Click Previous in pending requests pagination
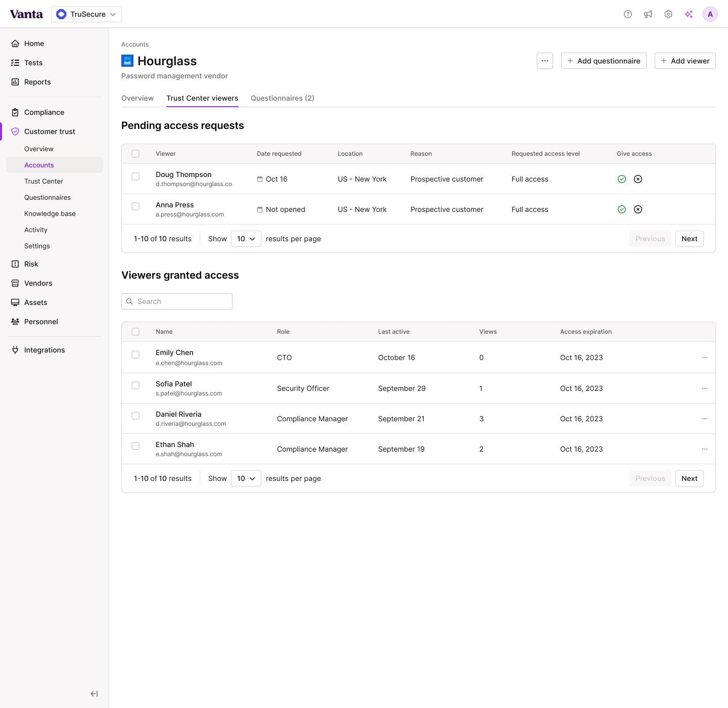 click(650, 239)
